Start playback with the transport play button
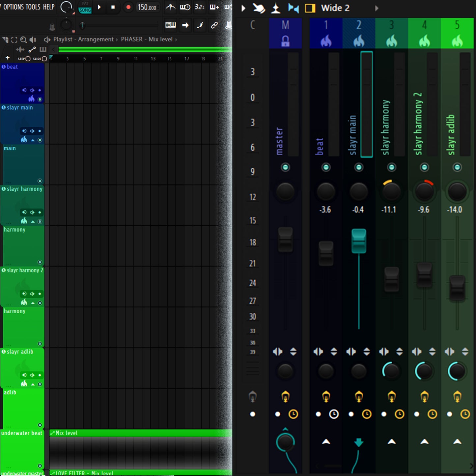This screenshot has width=476, height=476. pyautogui.click(x=99, y=7)
